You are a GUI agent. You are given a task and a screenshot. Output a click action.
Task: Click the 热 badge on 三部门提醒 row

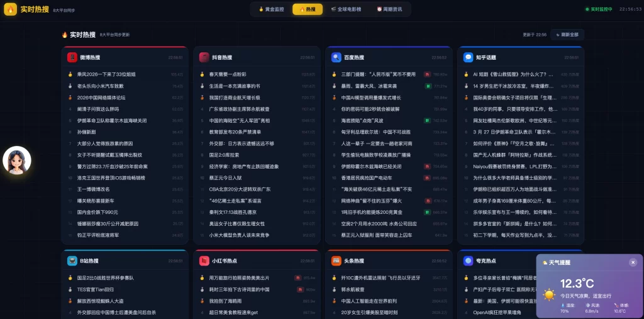coord(427,74)
